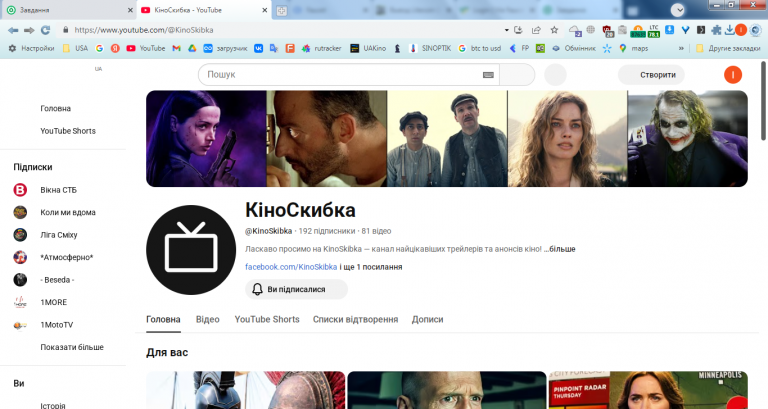Close the КіноСкибка YouTube browser tab
768x409 pixels.
[265, 10]
